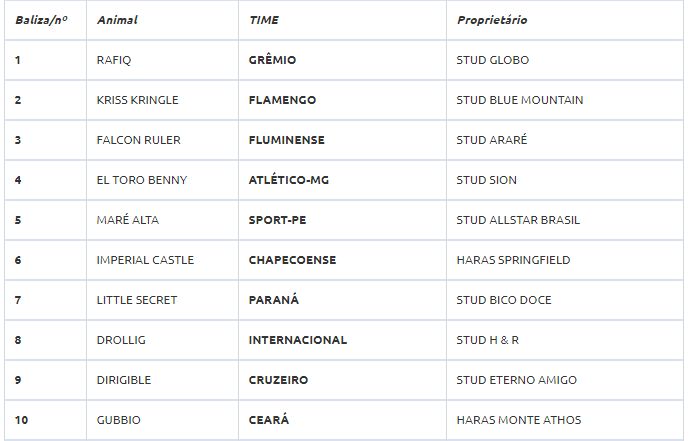This screenshot has width=693, height=441.
Task: Click the Baliza/nº column header
Action: [x=41, y=20]
